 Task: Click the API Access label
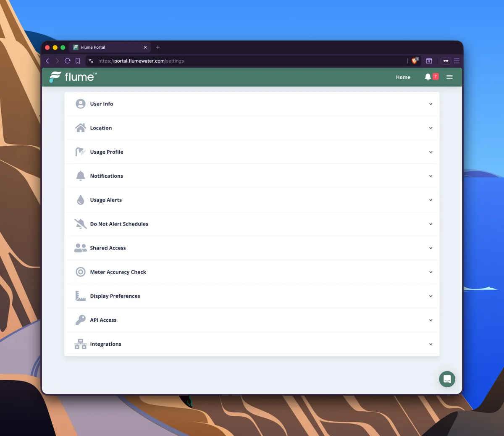point(103,320)
